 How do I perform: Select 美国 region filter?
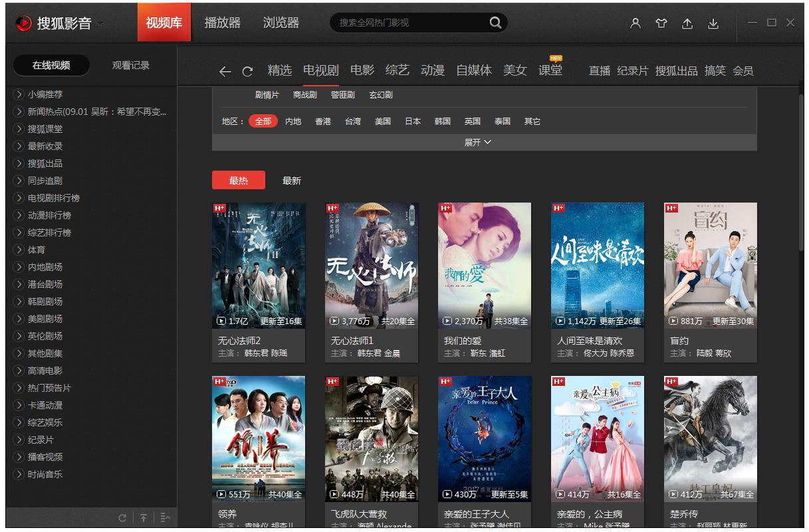(383, 122)
